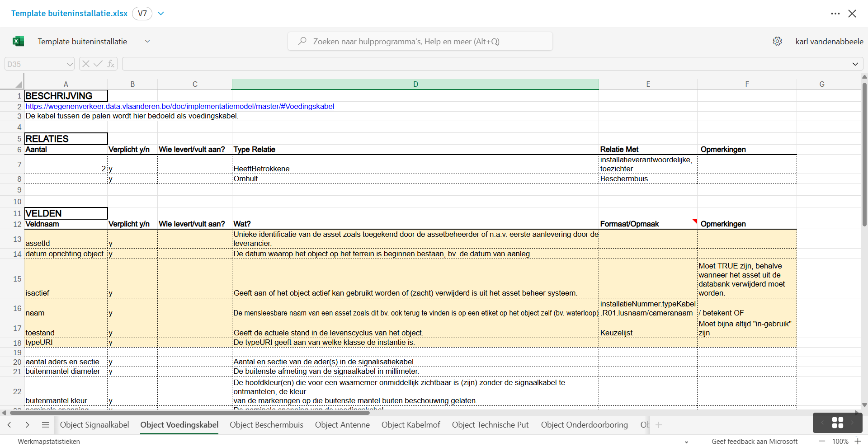Image resolution: width=868 pixels, height=447 pixels.
Task: Open the settings gear icon
Action: point(777,42)
